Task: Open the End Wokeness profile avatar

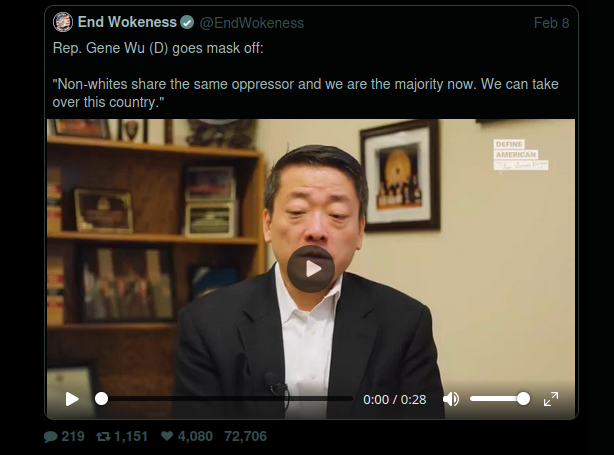Action: pos(63,22)
